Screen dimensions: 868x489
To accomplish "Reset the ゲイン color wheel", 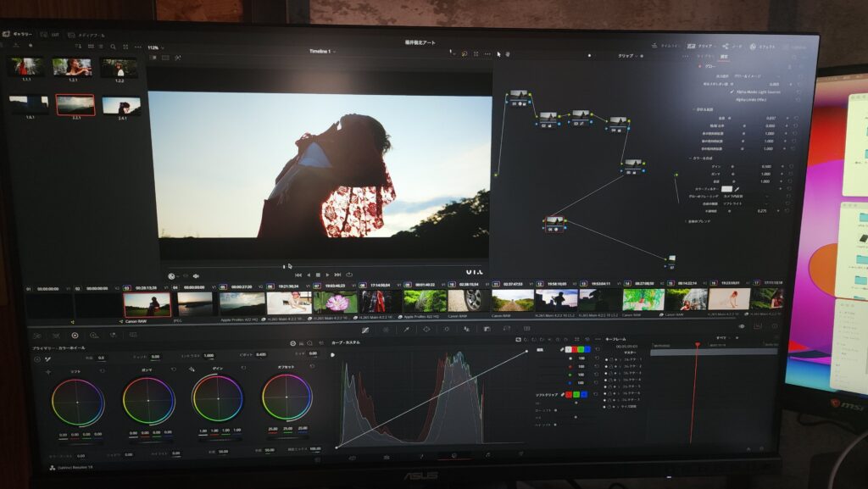I will click(x=243, y=368).
